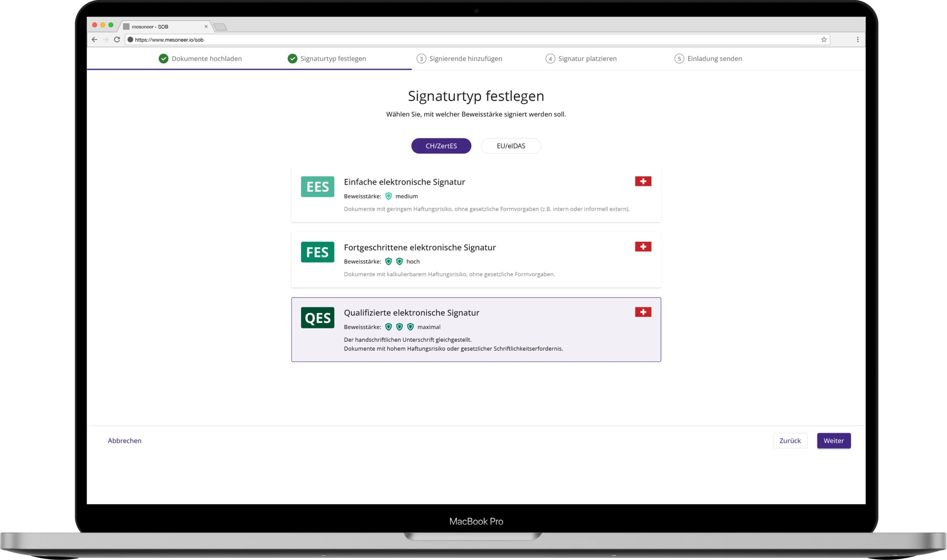This screenshot has width=947, height=560.
Task: Select Einfache elektronische Signatur option
Action: click(x=404, y=182)
